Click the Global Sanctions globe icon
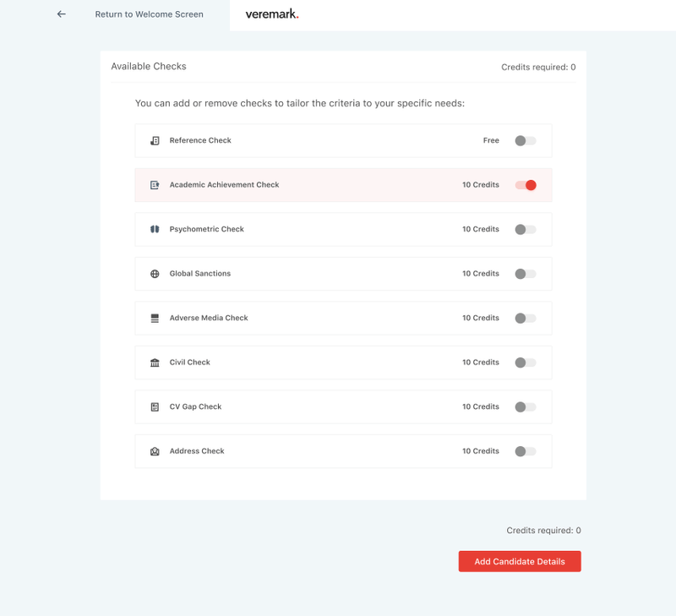This screenshot has height=616, width=676. 155,274
